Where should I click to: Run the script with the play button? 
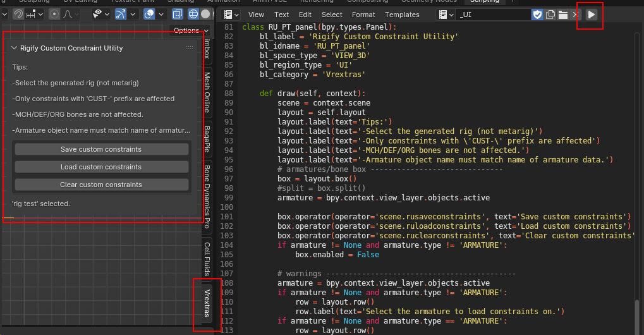591,15
